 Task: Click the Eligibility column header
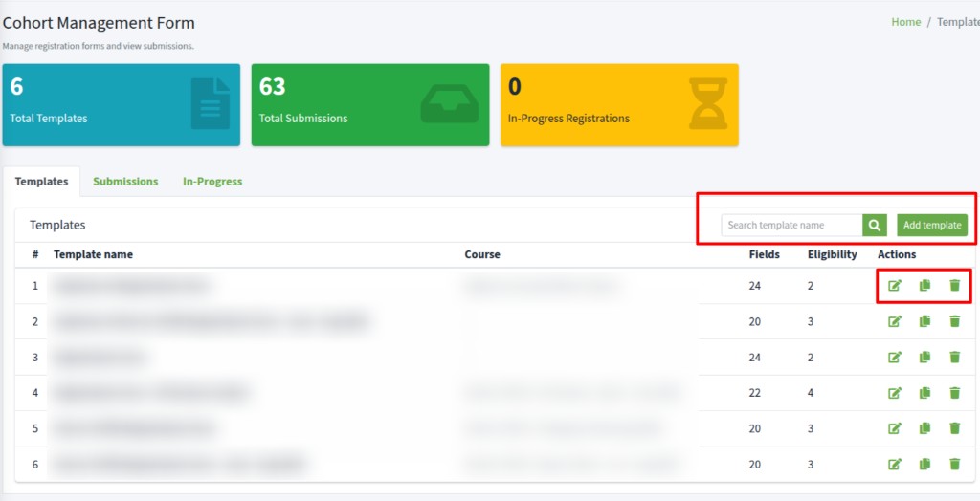(x=833, y=255)
